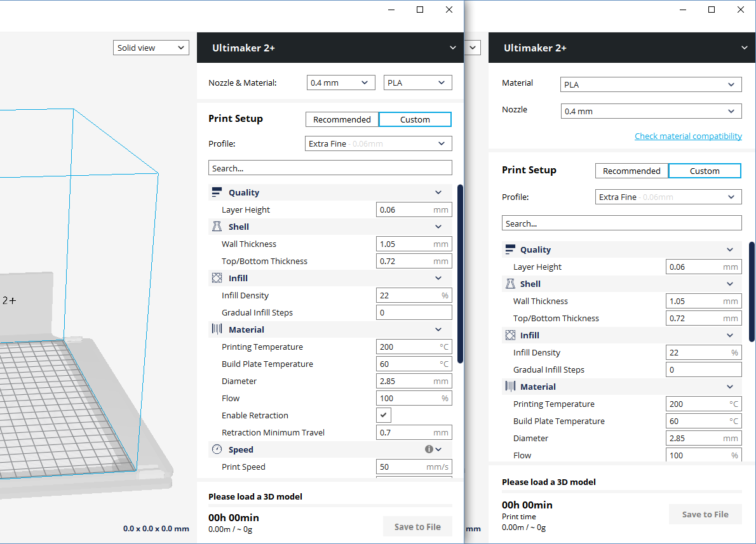Image resolution: width=756 pixels, height=544 pixels.
Task: Click Flow field in left window
Action: point(414,398)
